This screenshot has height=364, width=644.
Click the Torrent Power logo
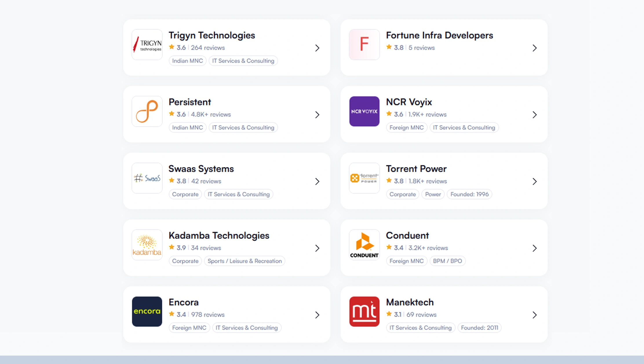tap(364, 178)
